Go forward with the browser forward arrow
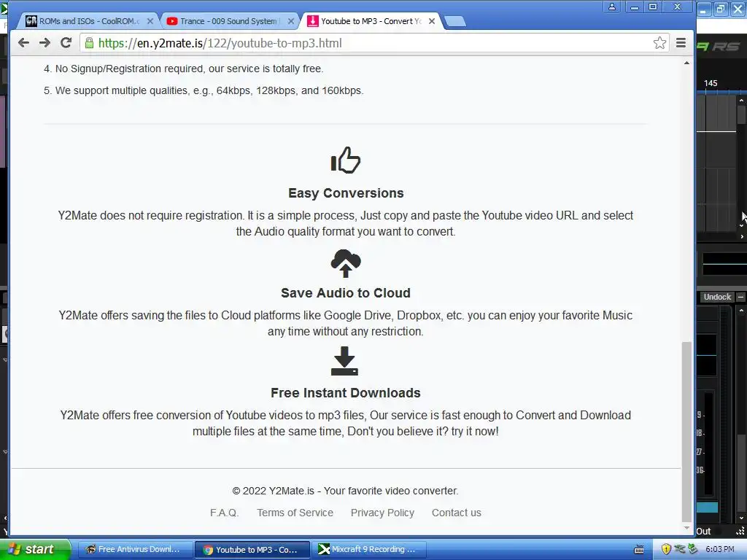The height and width of the screenshot is (560, 747). [x=44, y=43]
